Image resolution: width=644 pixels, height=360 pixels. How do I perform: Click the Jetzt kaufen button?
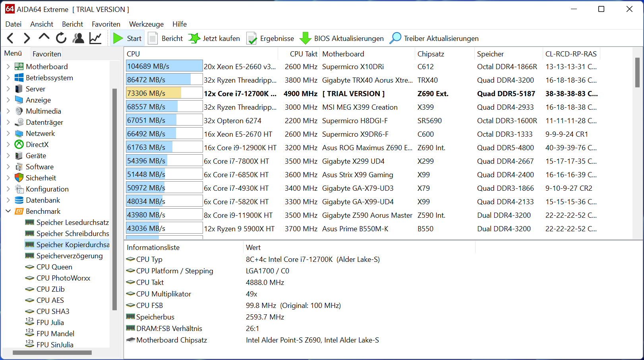(214, 38)
